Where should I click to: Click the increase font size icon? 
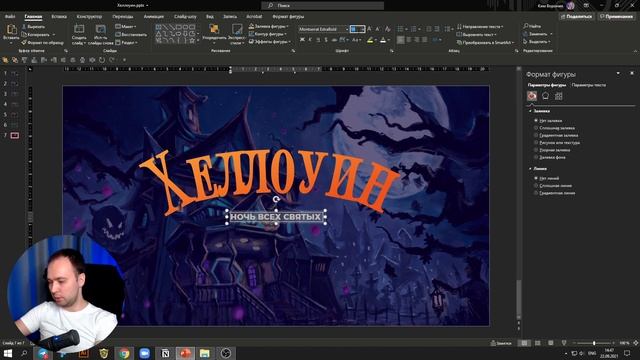point(369,29)
